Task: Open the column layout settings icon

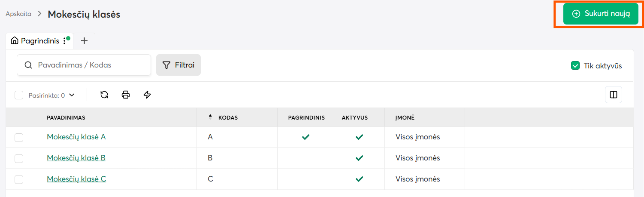Action: tap(614, 95)
